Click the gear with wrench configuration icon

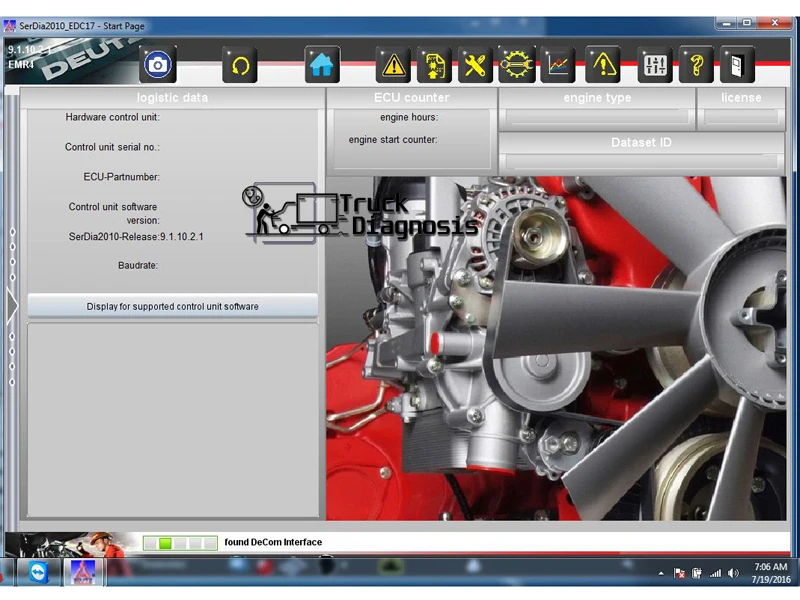(x=515, y=64)
